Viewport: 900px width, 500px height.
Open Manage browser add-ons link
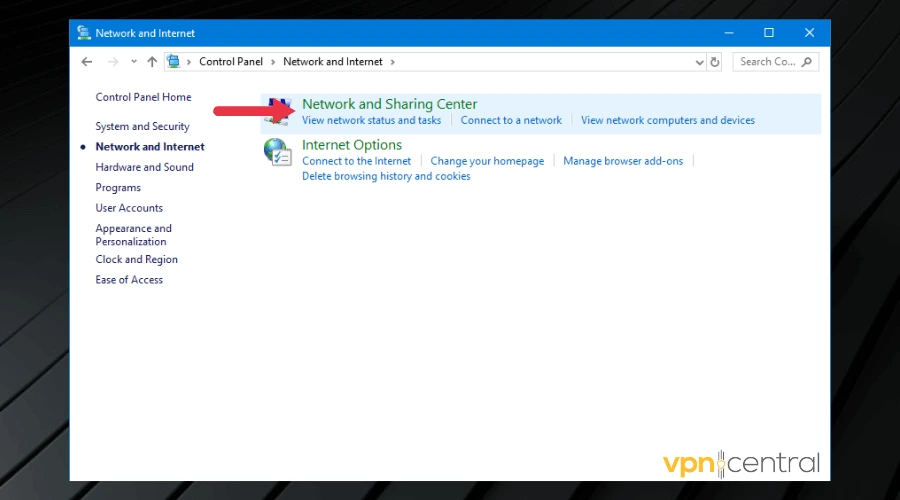click(623, 161)
